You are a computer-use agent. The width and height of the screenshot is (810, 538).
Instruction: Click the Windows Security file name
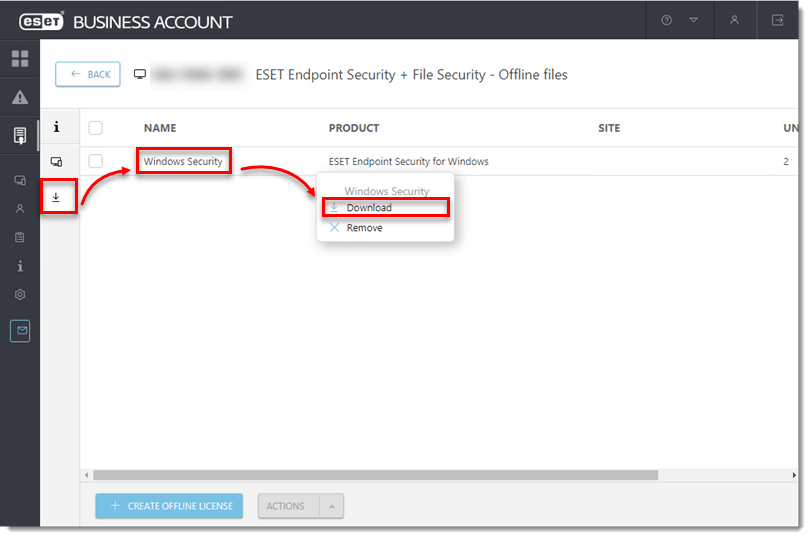(x=183, y=161)
